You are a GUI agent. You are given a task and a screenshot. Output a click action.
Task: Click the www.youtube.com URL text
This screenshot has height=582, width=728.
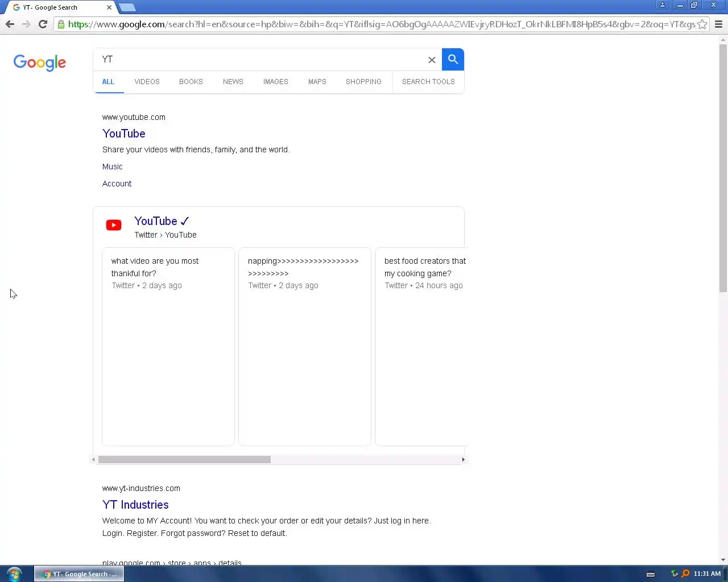[134, 117]
